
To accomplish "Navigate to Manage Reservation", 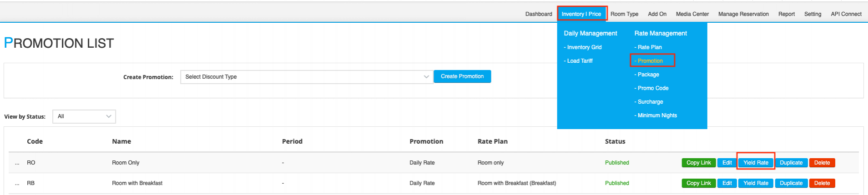I will point(743,14).
